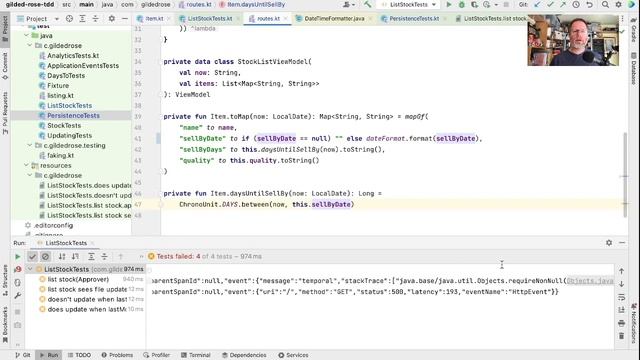Switch to ListStockTests.kt editor tab
Viewport: 640px width, 360px height.
pos(210,19)
